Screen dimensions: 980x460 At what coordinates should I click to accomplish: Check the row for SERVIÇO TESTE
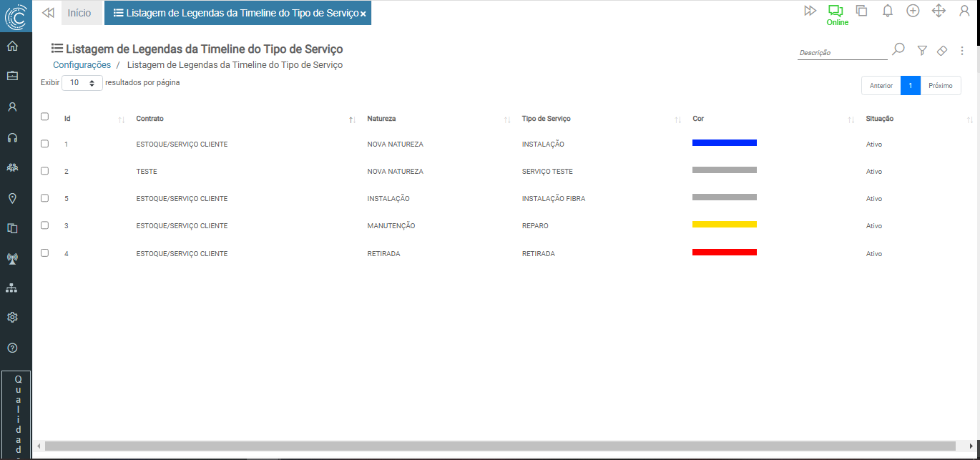(45, 171)
